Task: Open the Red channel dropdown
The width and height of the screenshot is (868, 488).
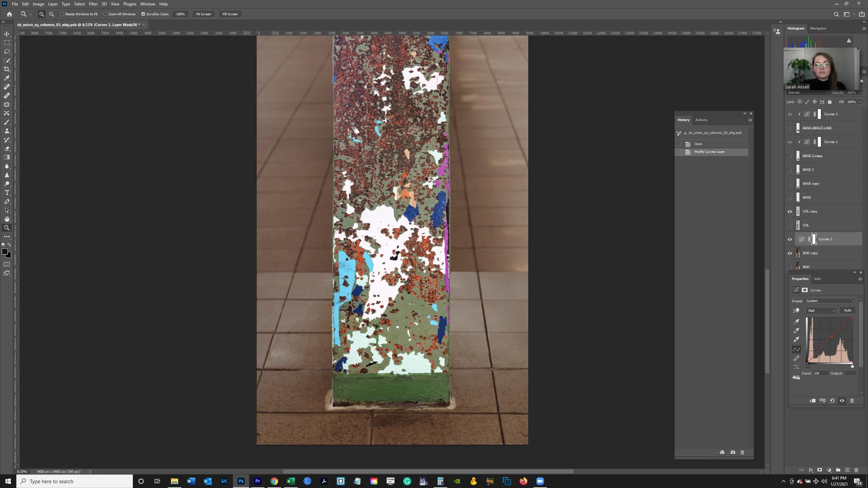Action: 821,310
